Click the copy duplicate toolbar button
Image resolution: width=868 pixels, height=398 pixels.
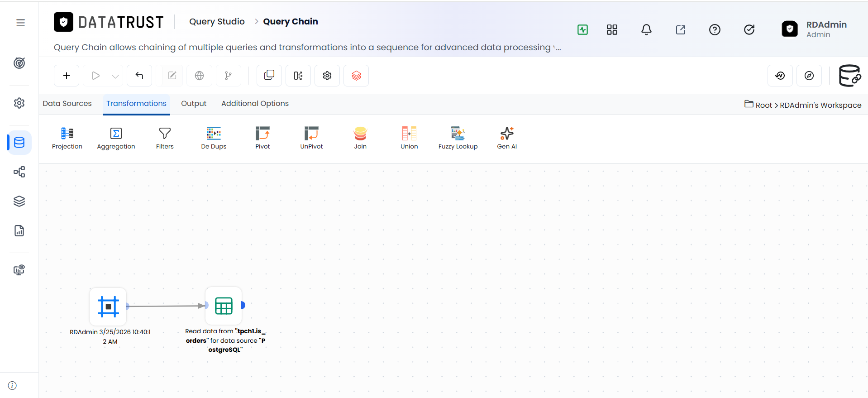click(x=269, y=76)
